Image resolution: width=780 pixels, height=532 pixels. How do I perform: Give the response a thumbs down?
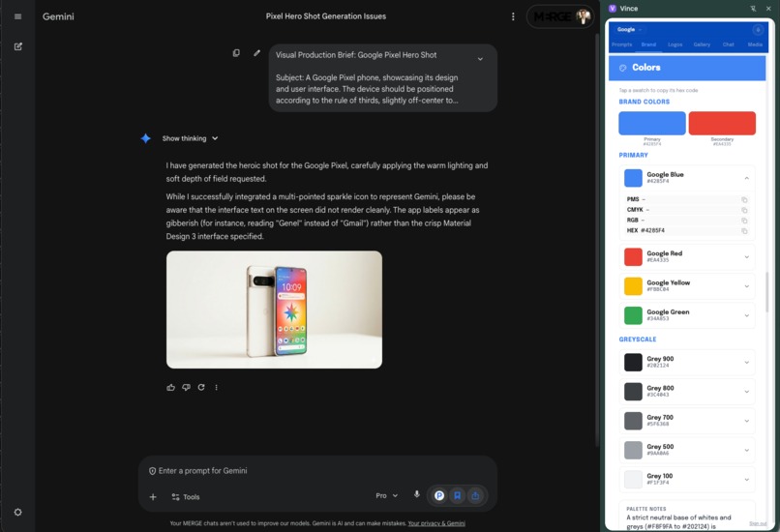(x=186, y=387)
